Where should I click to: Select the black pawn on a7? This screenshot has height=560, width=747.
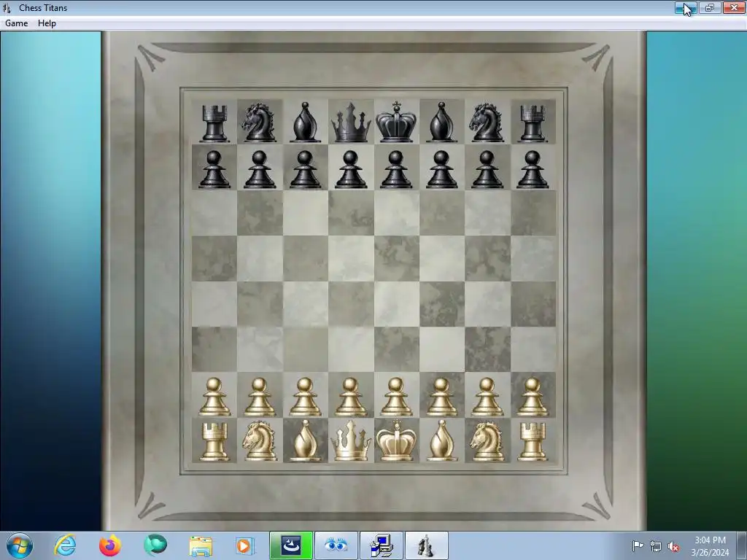coord(214,169)
